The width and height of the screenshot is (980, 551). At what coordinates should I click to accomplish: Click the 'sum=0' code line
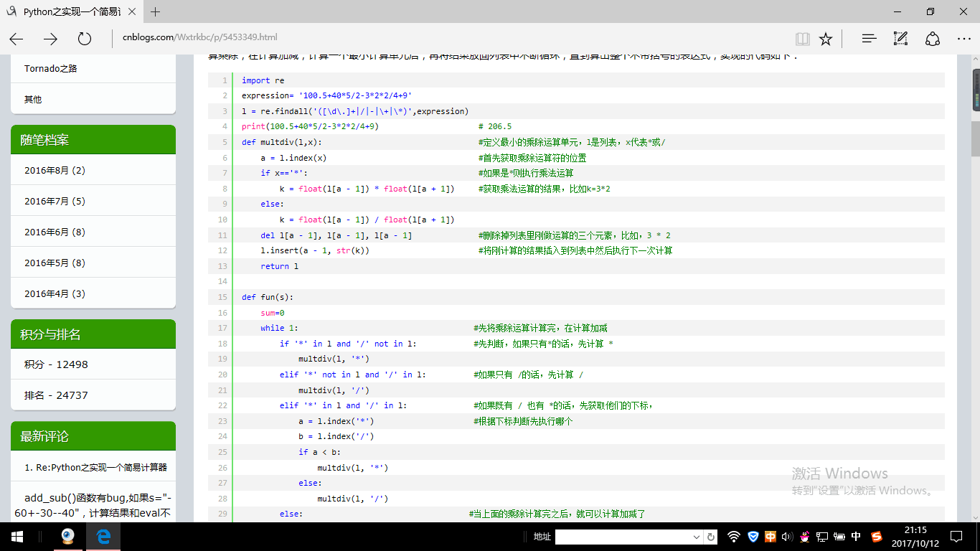pos(273,313)
